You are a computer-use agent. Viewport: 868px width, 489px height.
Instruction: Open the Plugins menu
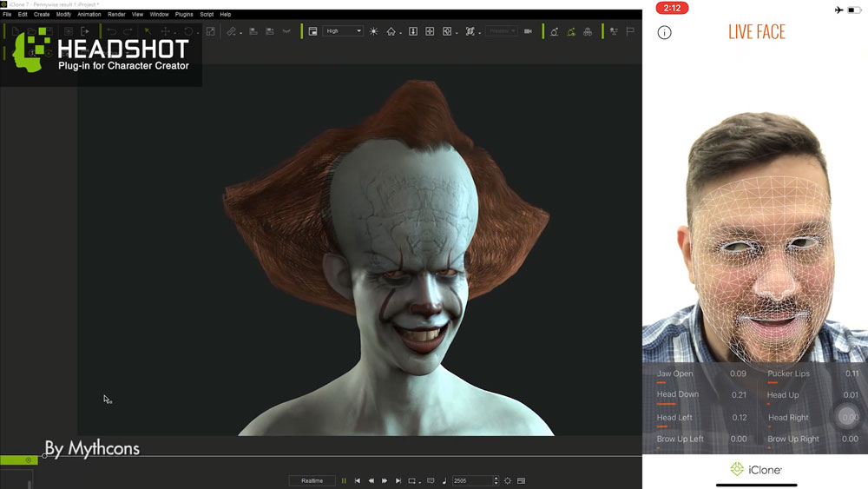pos(184,15)
